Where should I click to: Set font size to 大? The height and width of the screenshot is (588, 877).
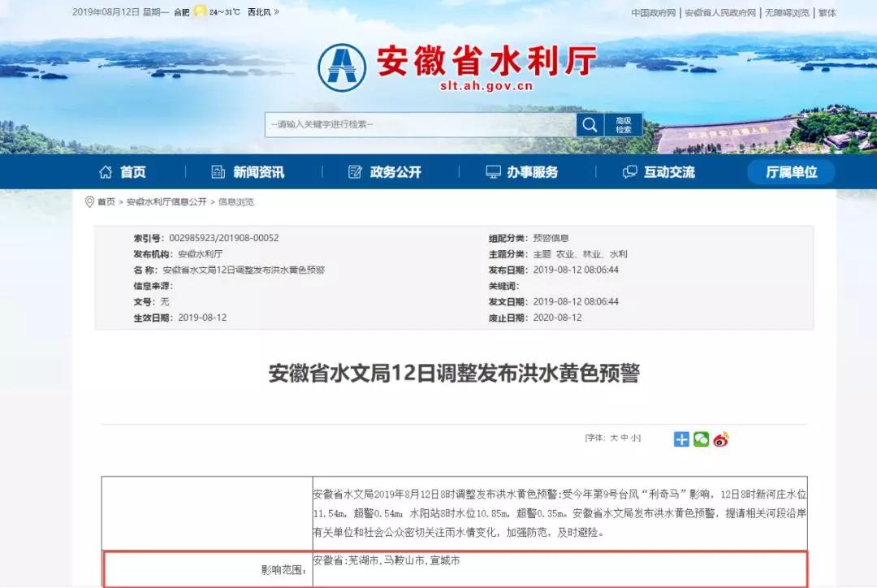point(614,438)
